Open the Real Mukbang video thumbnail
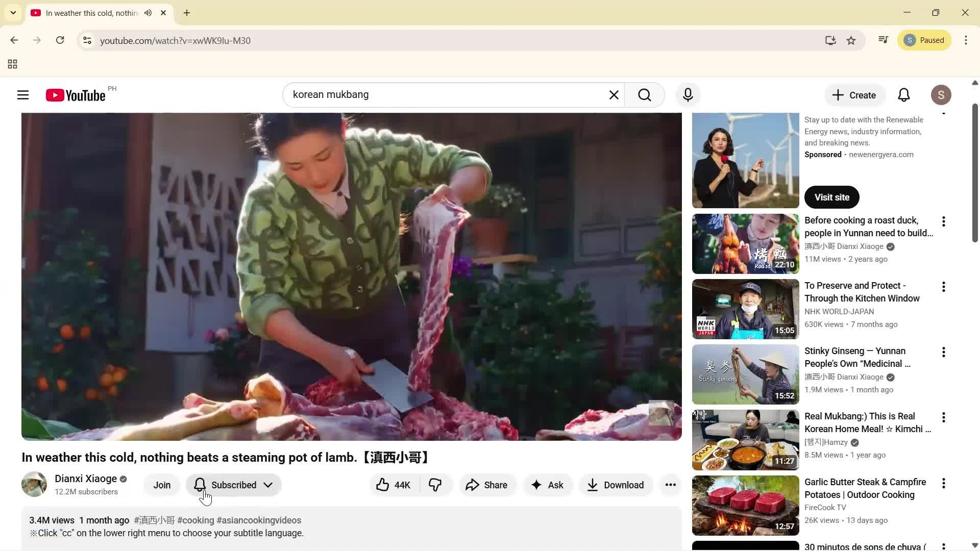The image size is (980, 551). coord(745,439)
